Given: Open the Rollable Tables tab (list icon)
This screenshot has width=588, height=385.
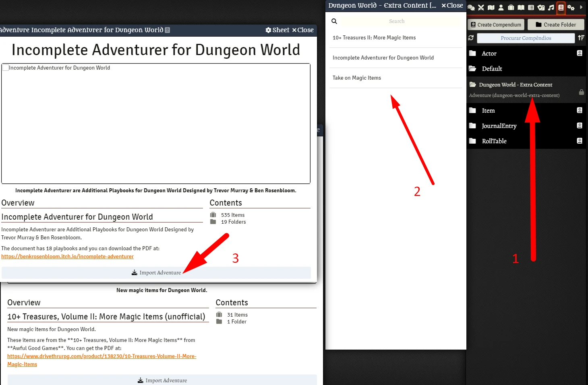Looking at the screenshot, I should (x=531, y=7).
